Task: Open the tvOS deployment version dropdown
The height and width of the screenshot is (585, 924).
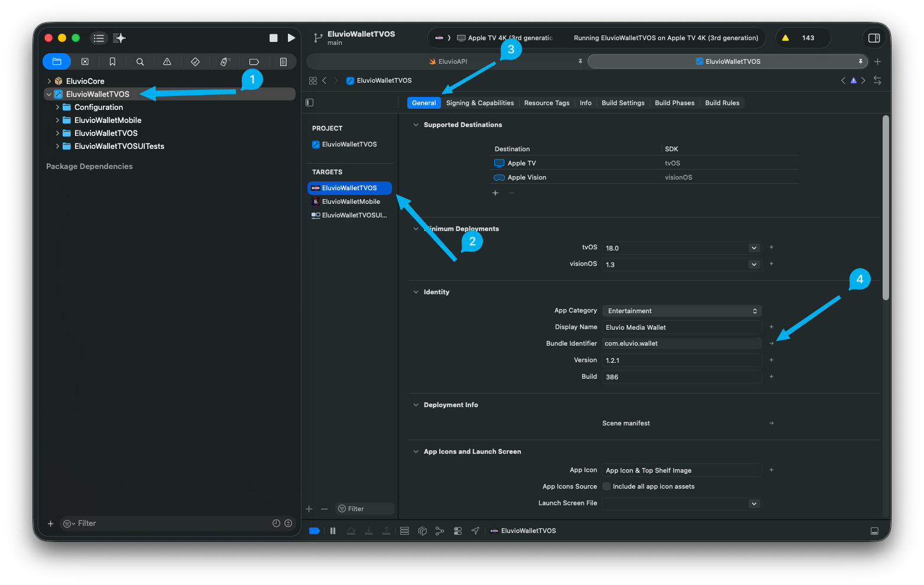Action: point(754,248)
